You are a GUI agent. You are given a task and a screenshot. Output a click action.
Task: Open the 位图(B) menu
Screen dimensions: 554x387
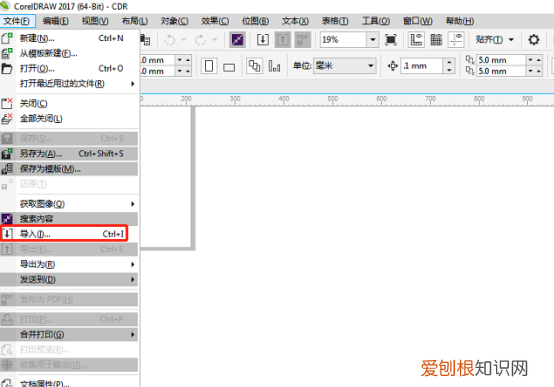255,21
